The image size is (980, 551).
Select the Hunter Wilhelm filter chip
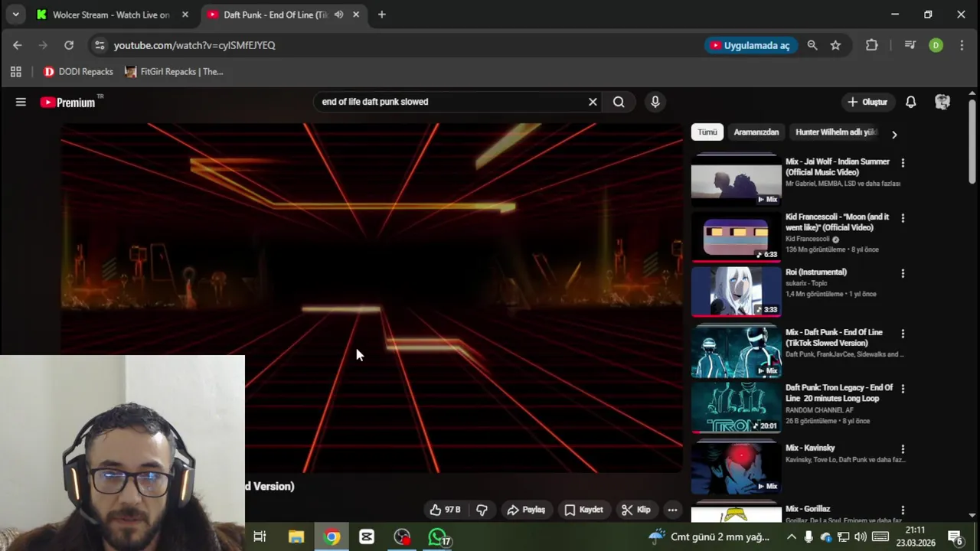pyautogui.click(x=836, y=132)
